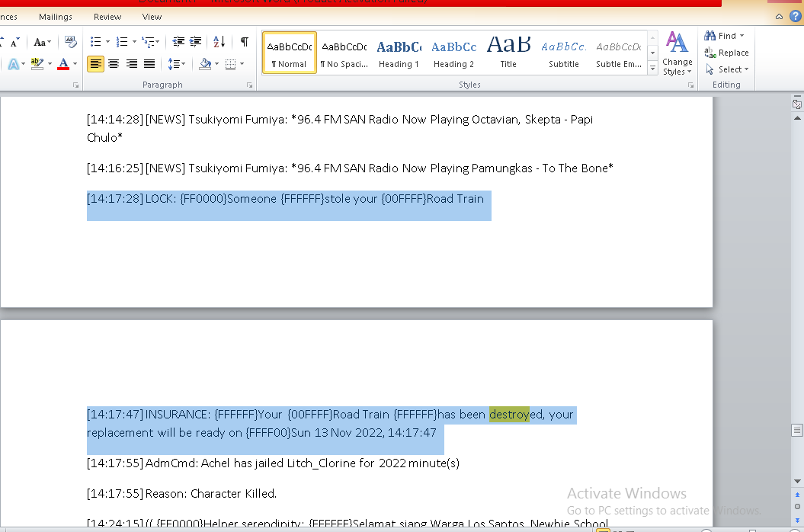Sort text with the A-Z sort icon
This screenshot has width=804, height=532.
(219, 42)
